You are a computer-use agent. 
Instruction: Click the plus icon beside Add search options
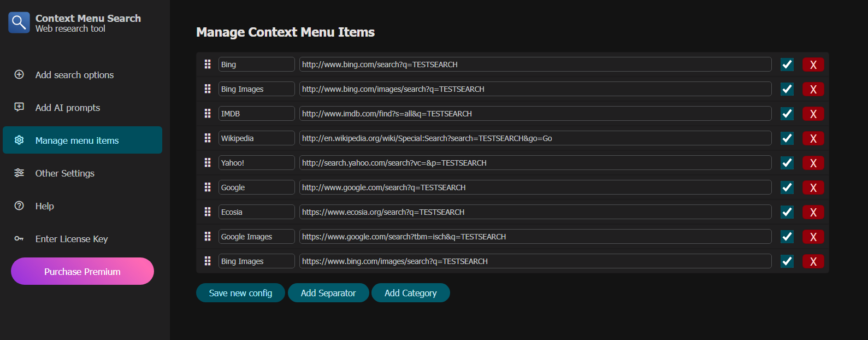pyautogui.click(x=19, y=74)
